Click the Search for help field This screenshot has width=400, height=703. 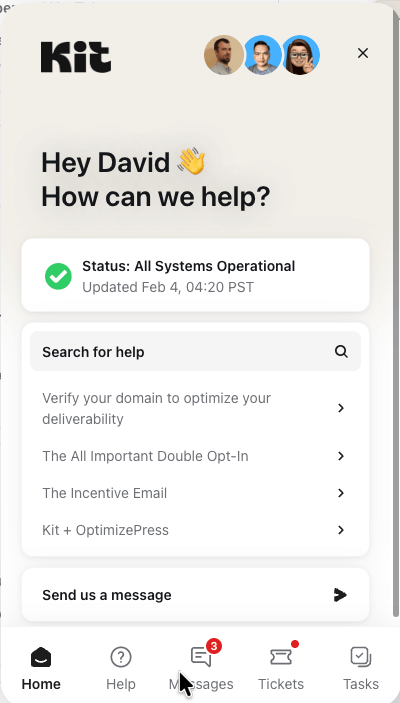[x=196, y=352]
